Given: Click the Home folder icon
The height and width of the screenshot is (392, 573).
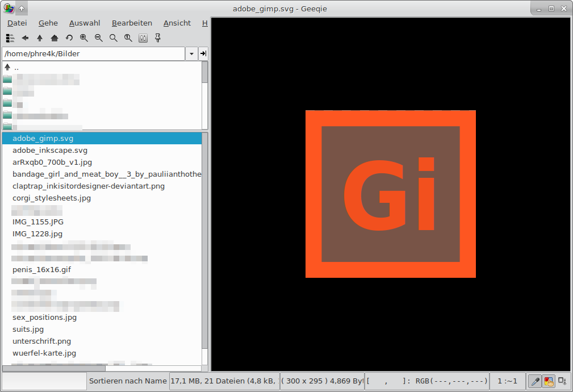Looking at the screenshot, I should click(55, 38).
